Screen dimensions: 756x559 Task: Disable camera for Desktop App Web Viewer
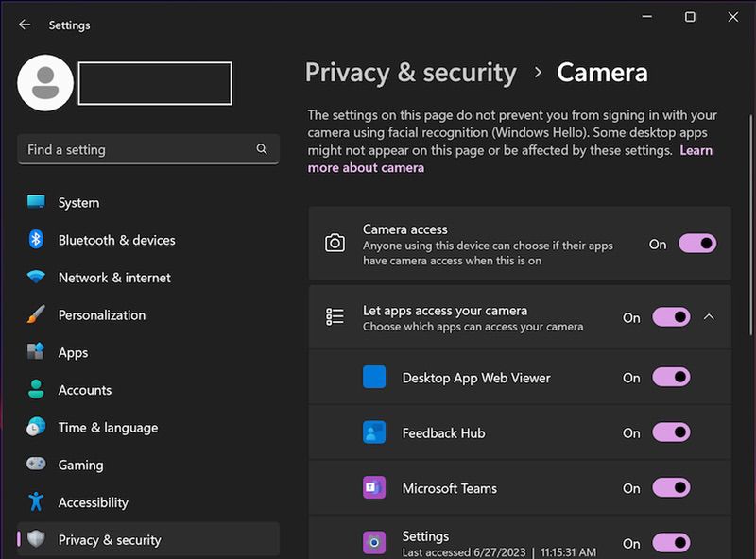671,378
